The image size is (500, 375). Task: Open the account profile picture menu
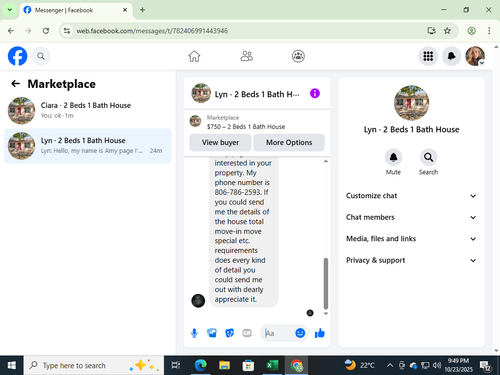point(475,56)
